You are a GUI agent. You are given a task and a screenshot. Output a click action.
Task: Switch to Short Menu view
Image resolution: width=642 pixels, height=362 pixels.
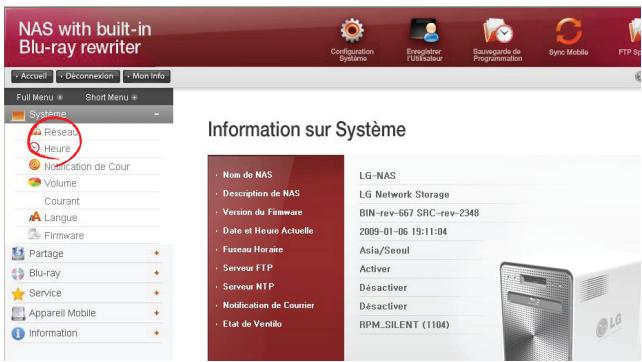tap(111, 97)
